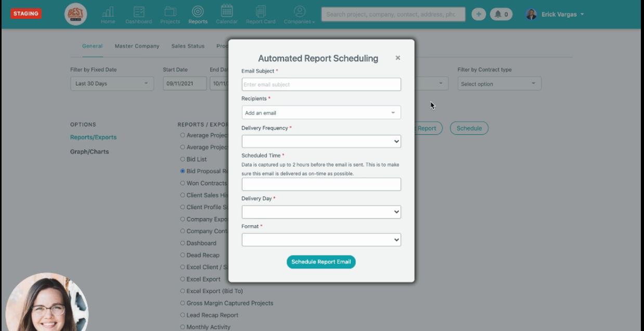Expand the Delivery Frequency dropdown
This screenshot has width=644, height=331.
321,141
